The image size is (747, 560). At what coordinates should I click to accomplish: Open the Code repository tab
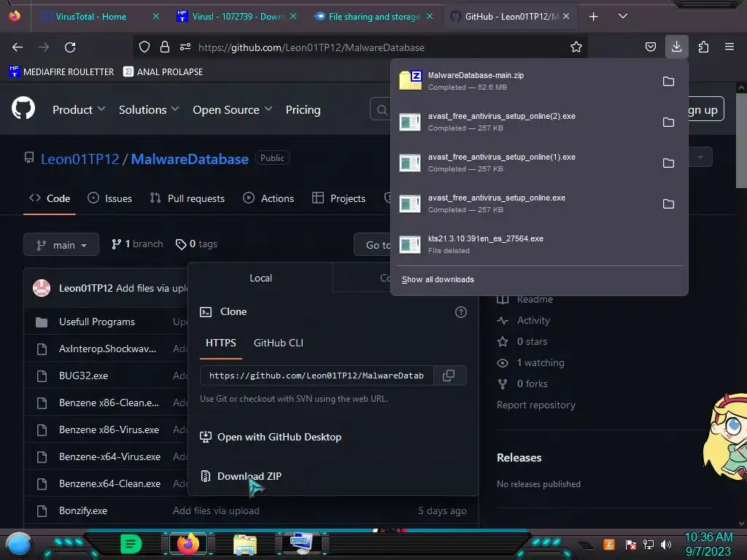coord(50,198)
